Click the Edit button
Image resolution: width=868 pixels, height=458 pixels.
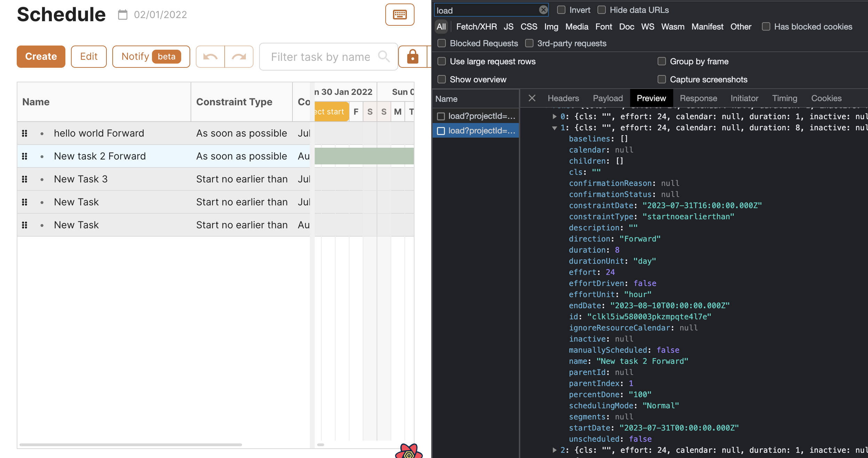click(x=89, y=57)
